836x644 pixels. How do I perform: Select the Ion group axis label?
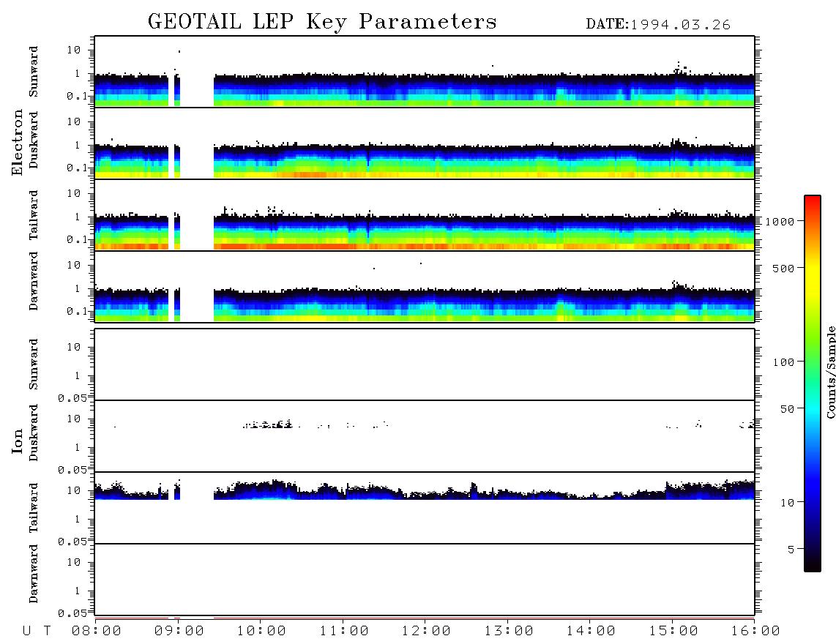17,441
